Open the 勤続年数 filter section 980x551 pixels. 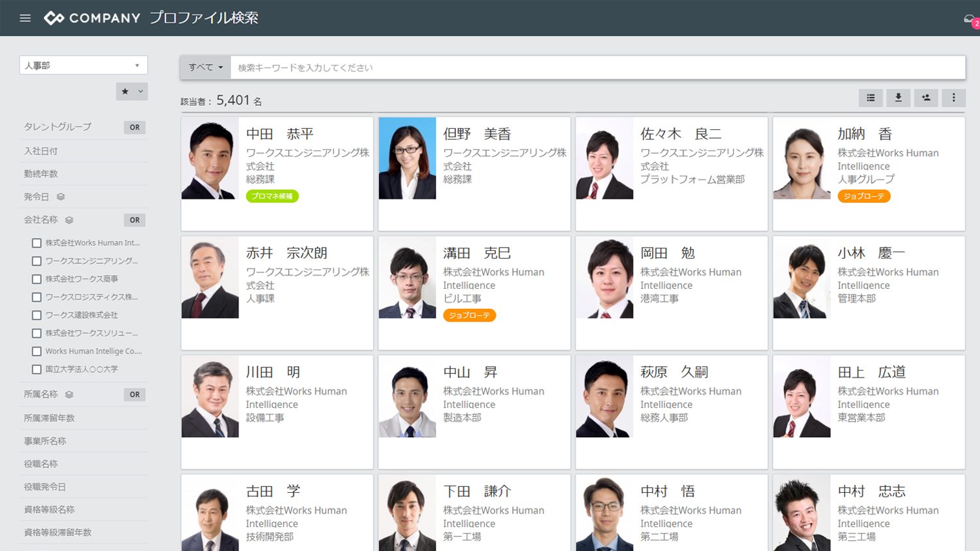click(x=41, y=173)
